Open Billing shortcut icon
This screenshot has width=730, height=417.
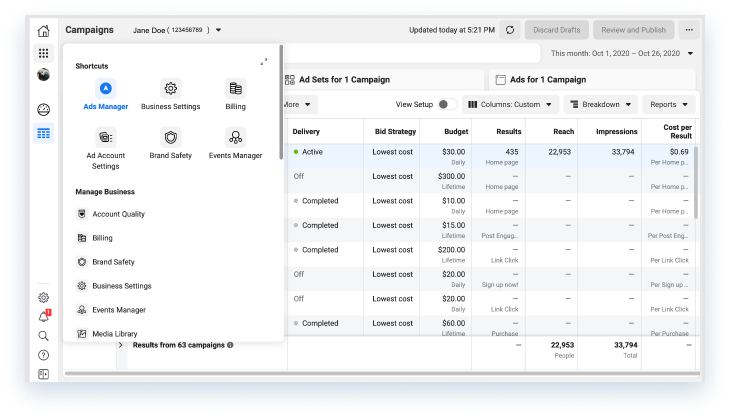point(236,94)
